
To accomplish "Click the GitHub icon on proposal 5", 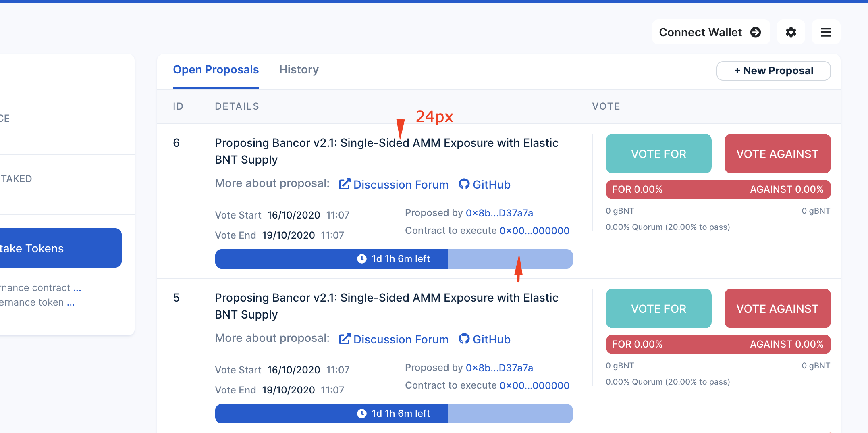I will click(x=464, y=339).
